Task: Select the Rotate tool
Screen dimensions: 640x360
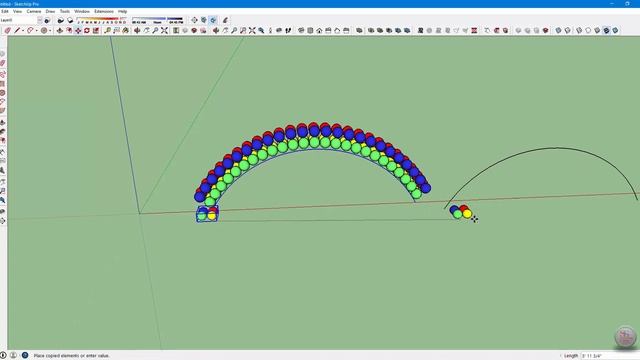Action: tap(87, 30)
